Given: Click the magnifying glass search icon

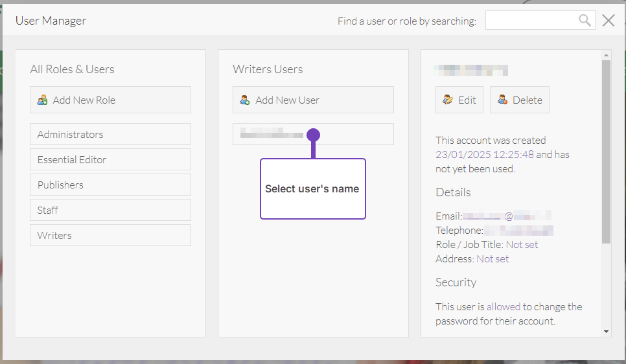Looking at the screenshot, I should 585,21.
